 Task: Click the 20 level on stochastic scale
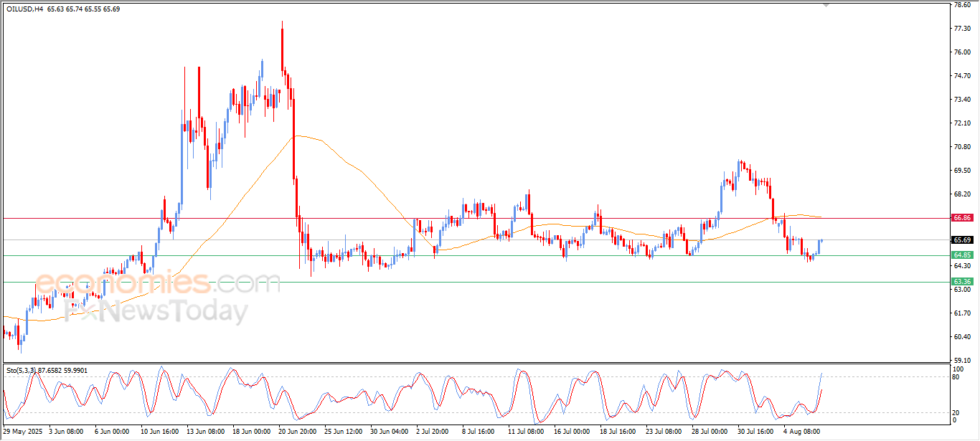pos(956,412)
